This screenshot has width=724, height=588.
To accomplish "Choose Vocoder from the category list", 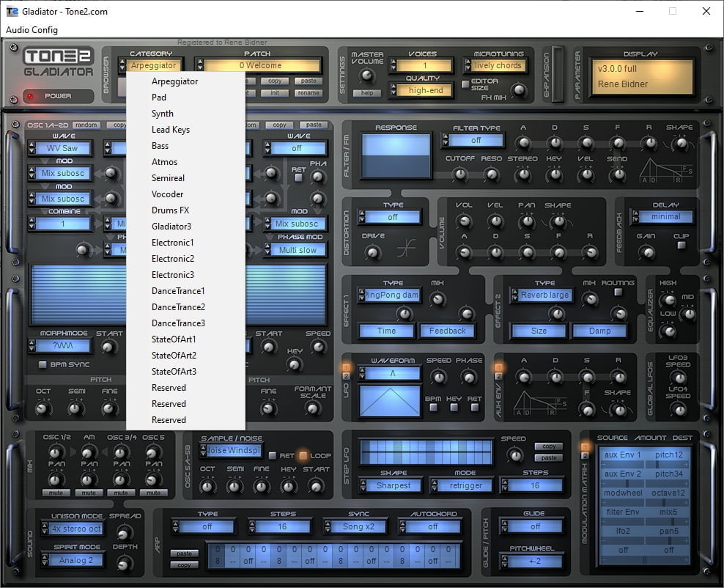I will (x=167, y=194).
